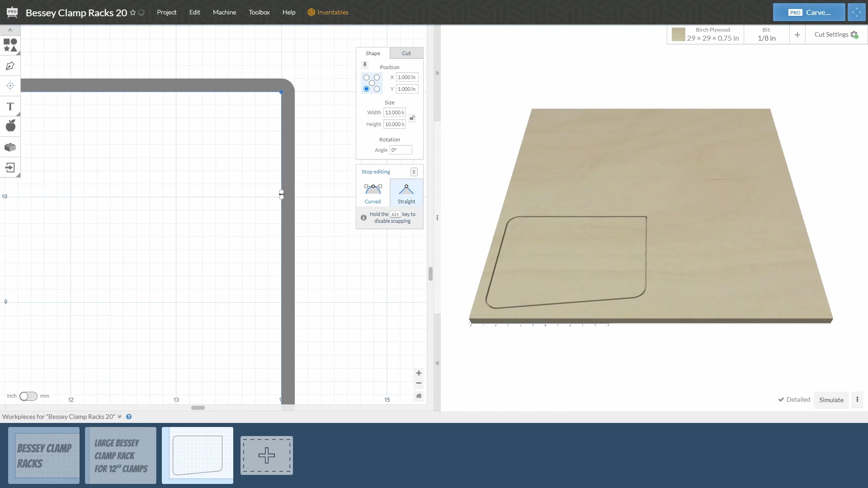The height and width of the screenshot is (488, 868).
Task: Open the Icons library apple icon
Action: [x=10, y=126]
